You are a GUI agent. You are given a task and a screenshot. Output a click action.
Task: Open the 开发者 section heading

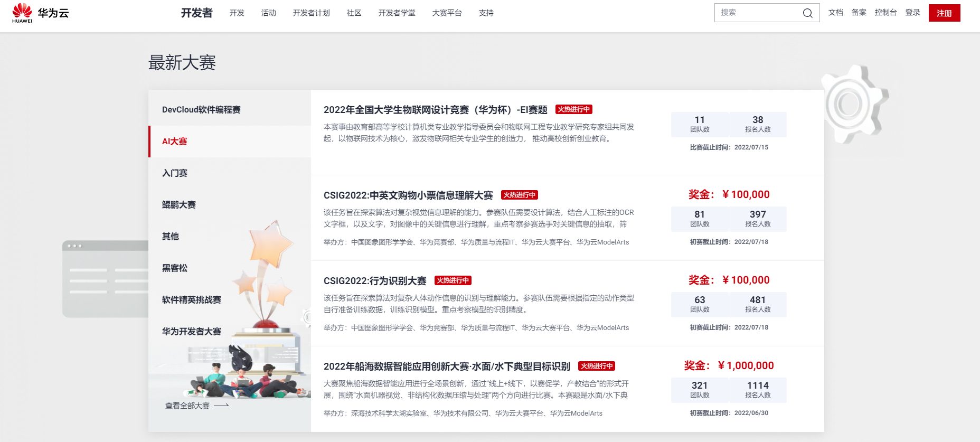click(196, 13)
